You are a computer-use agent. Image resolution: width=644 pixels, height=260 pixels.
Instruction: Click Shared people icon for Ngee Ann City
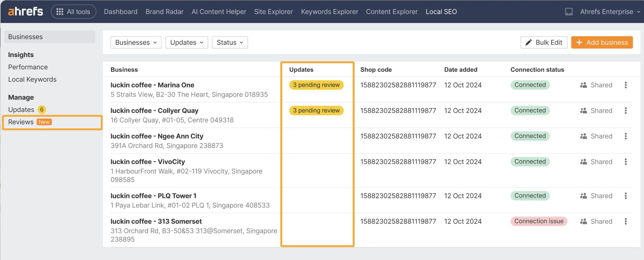pos(583,136)
